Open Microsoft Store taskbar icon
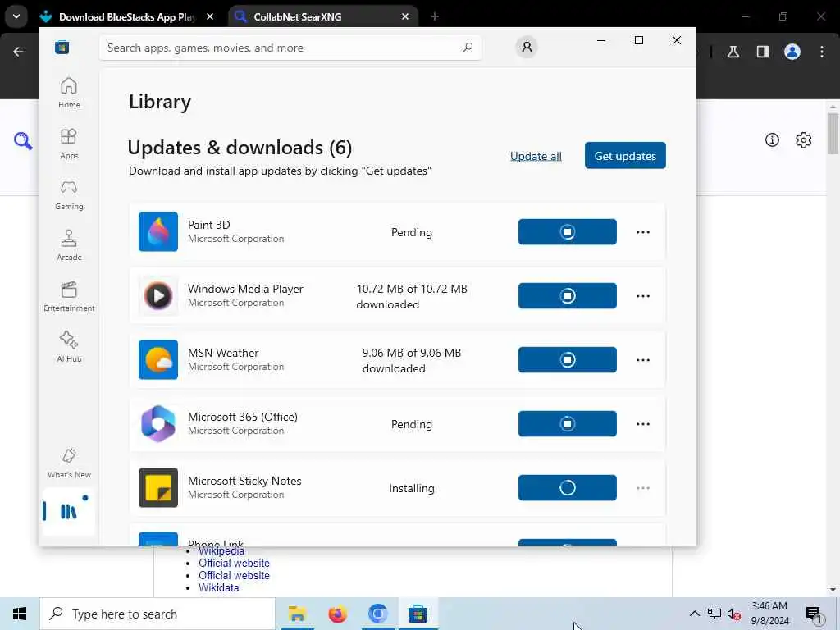 (x=418, y=614)
